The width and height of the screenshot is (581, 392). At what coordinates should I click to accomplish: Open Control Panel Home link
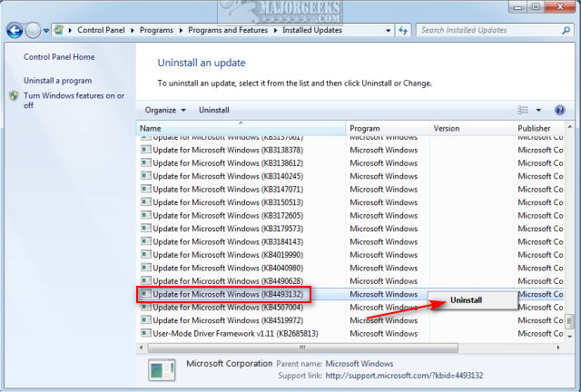[x=59, y=56]
